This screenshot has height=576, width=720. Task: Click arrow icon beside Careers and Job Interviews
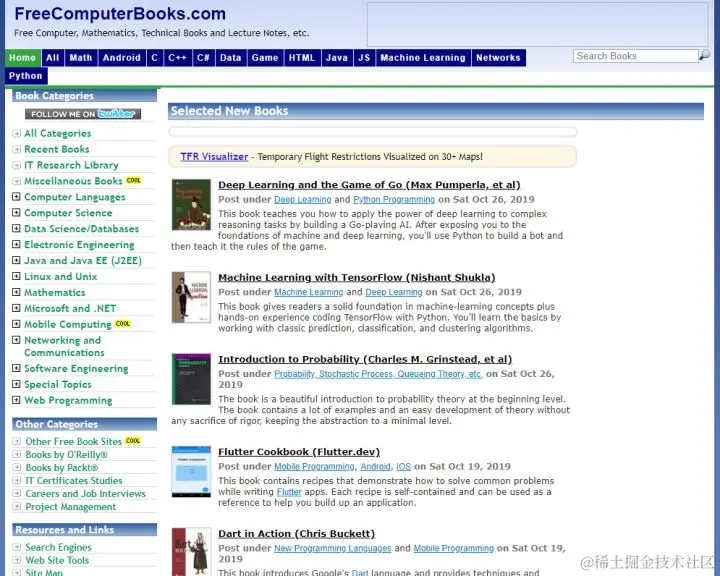coord(17,493)
